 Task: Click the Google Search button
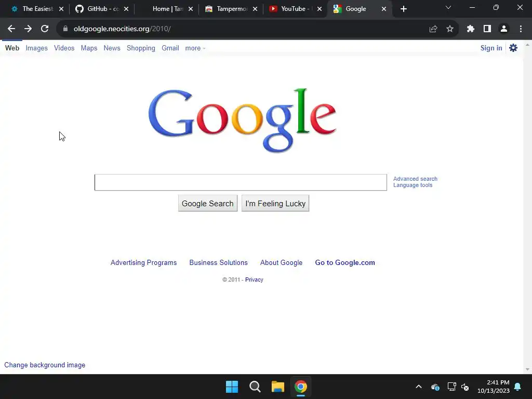point(208,203)
